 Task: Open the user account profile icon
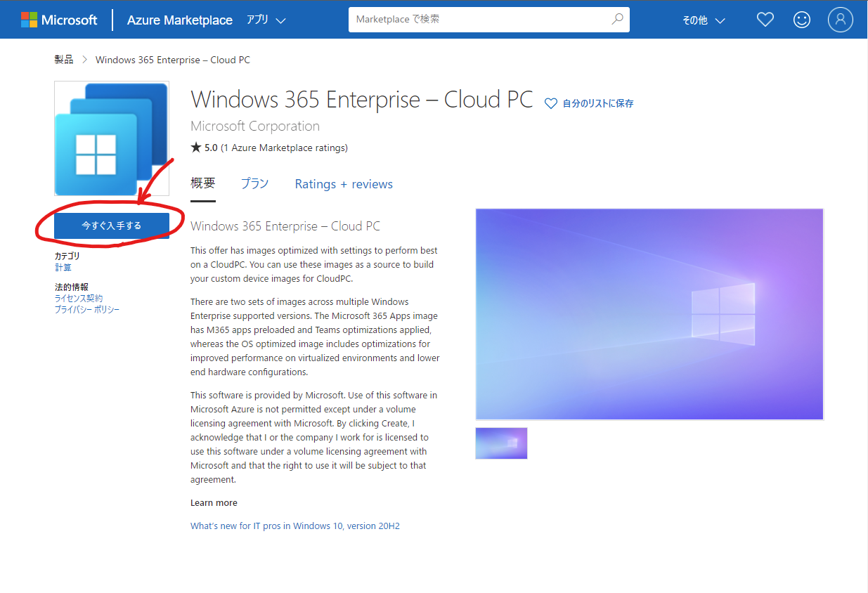point(841,20)
